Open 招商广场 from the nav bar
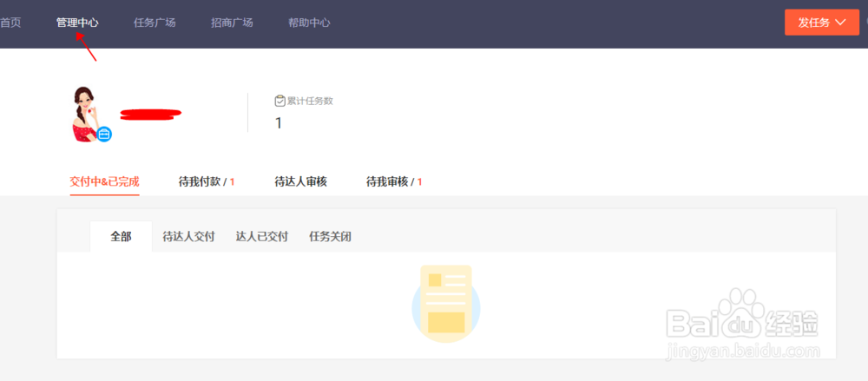This screenshot has height=381, width=868. (x=232, y=23)
